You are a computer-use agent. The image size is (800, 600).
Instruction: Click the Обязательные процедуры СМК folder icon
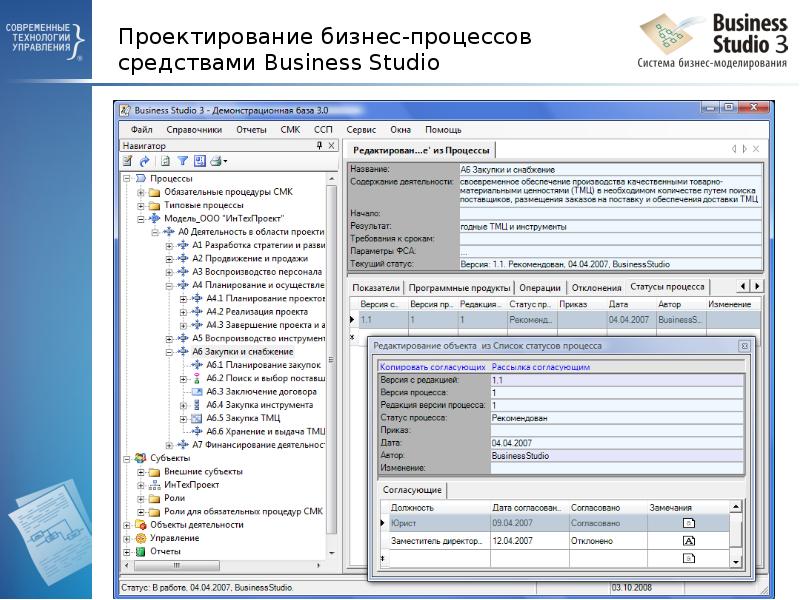154,192
